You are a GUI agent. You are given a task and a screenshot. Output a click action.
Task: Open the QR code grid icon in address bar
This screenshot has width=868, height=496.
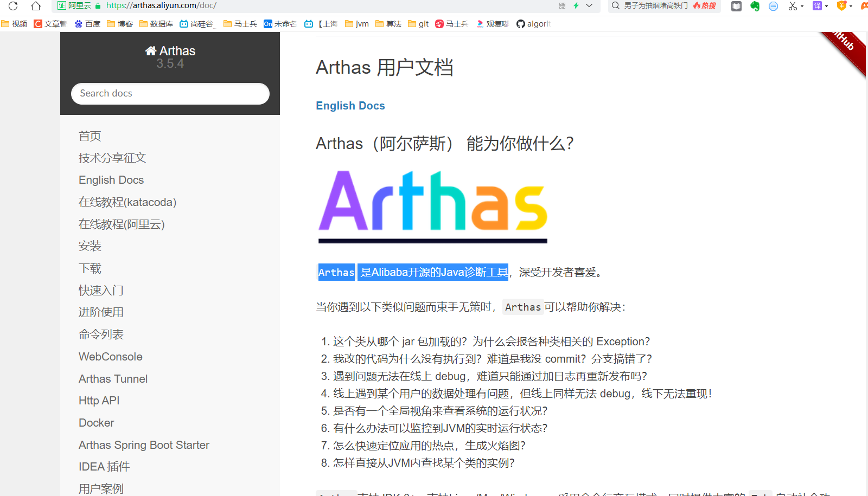(562, 6)
